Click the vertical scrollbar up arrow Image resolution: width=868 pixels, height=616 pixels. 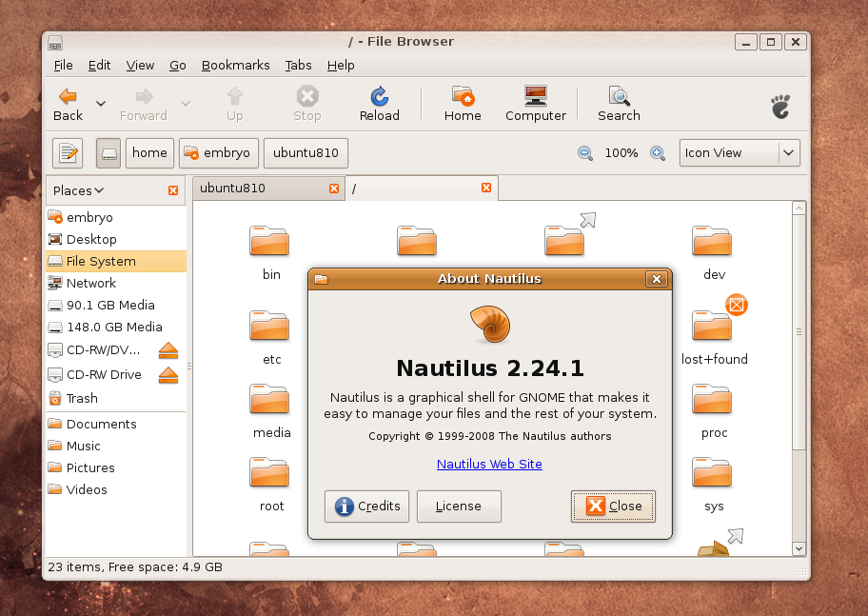click(799, 209)
